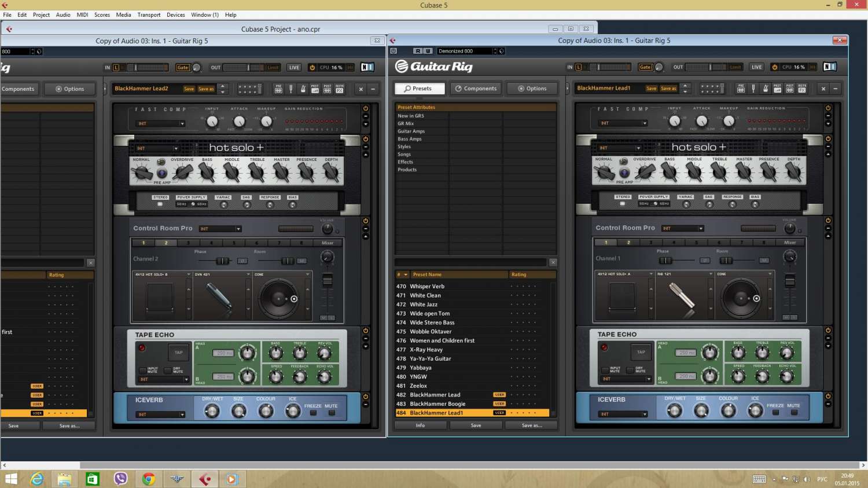Open the Transport menu

pos(149,14)
